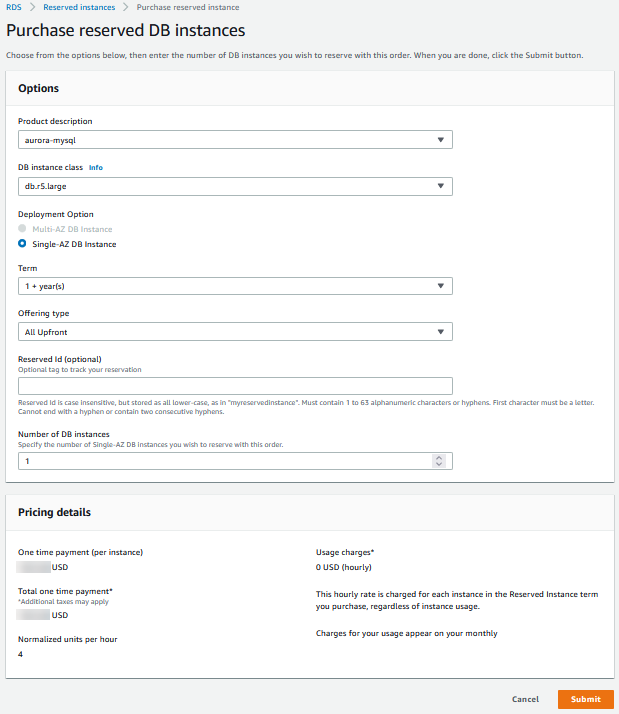Click the Pricing details section header
This screenshot has width=619, height=714.
pyautogui.click(x=55, y=512)
